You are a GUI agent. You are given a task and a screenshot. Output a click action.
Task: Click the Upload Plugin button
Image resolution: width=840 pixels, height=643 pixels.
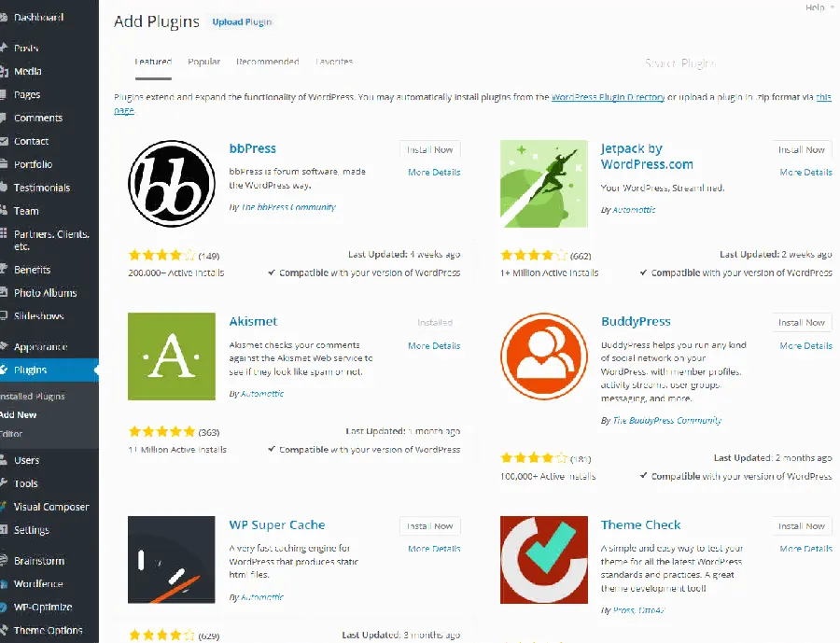coord(242,22)
